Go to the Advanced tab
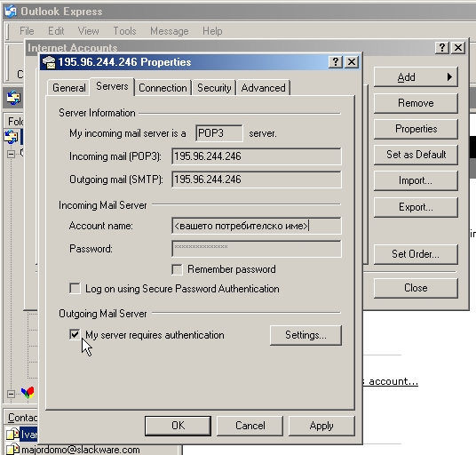 pos(263,88)
